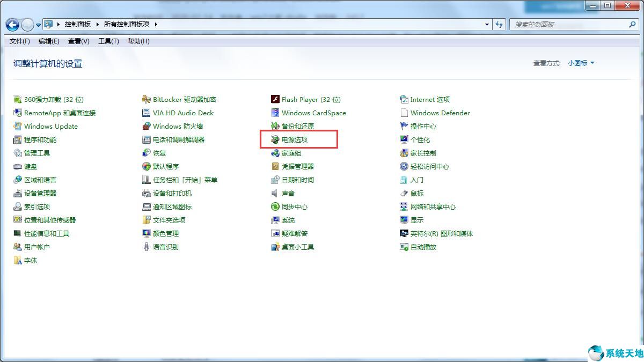Open 360强力卸载 (32 位) icon

(18, 99)
